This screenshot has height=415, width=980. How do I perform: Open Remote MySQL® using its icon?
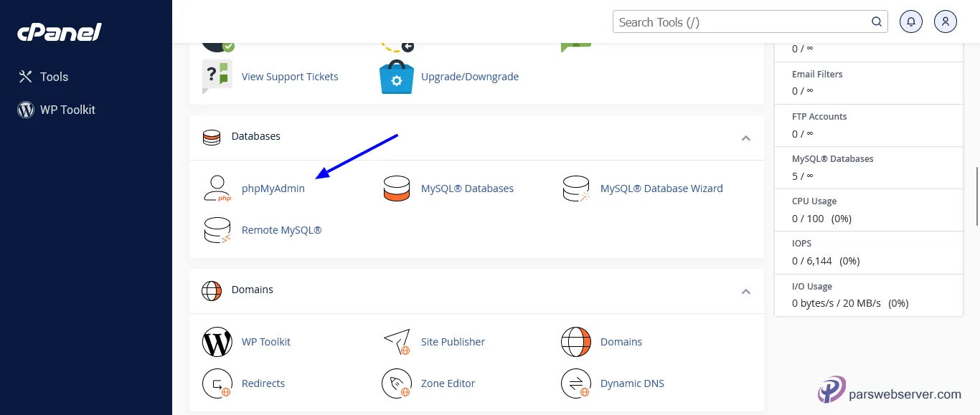coord(217,229)
